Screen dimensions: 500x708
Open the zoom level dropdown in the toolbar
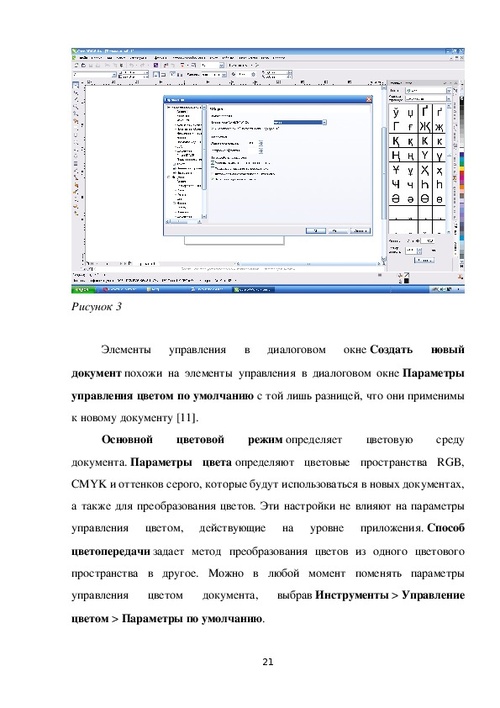[x=213, y=65]
